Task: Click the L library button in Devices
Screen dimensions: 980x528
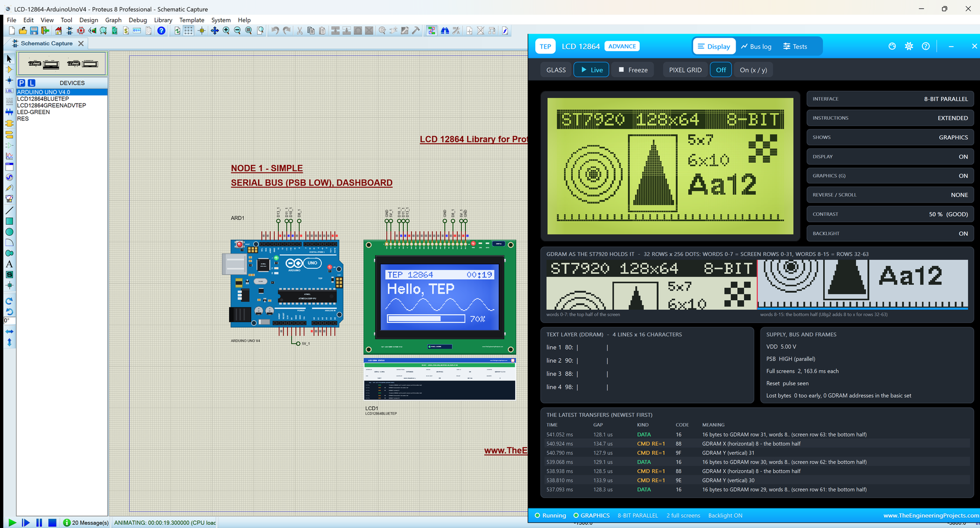Action: [x=32, y=83]
